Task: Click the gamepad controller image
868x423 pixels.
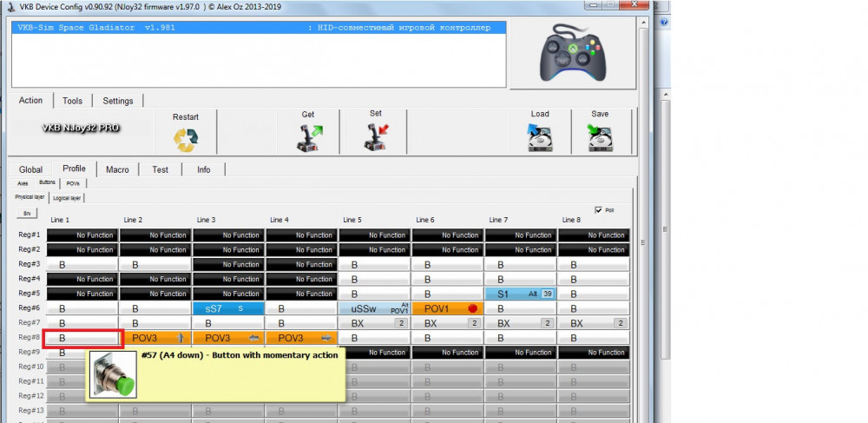Action: 572,53
